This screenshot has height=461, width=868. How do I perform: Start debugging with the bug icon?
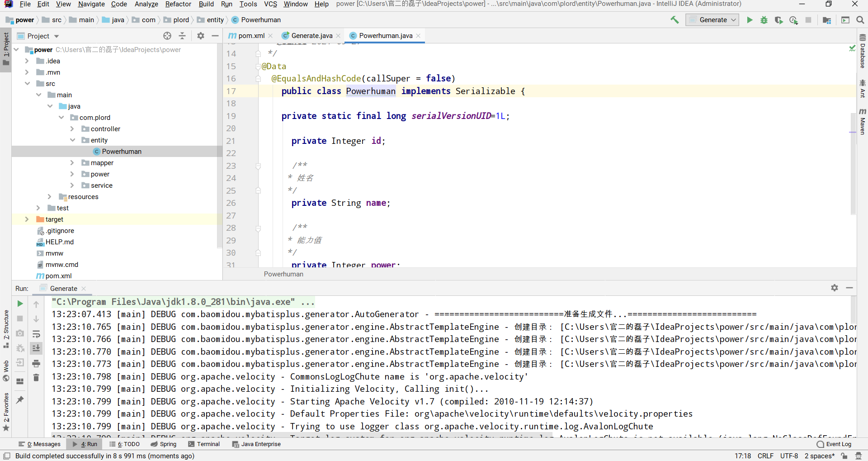click(764, 20)
